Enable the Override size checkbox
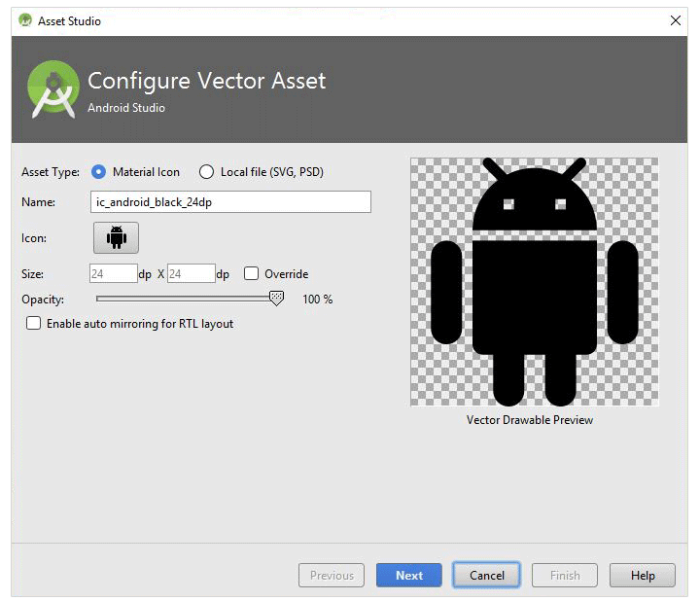Viewport: 700px width, 601px height. click(252, 273)
